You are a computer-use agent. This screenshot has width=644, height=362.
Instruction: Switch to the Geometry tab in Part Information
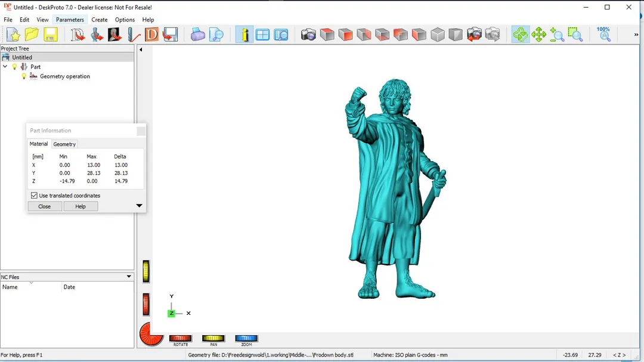(x=64, y=144)
